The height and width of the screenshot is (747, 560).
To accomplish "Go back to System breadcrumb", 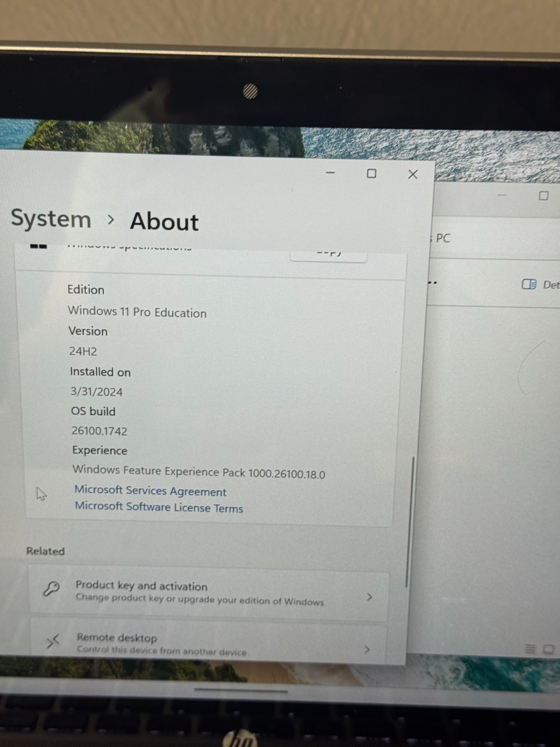I will (x=51, y=218).
